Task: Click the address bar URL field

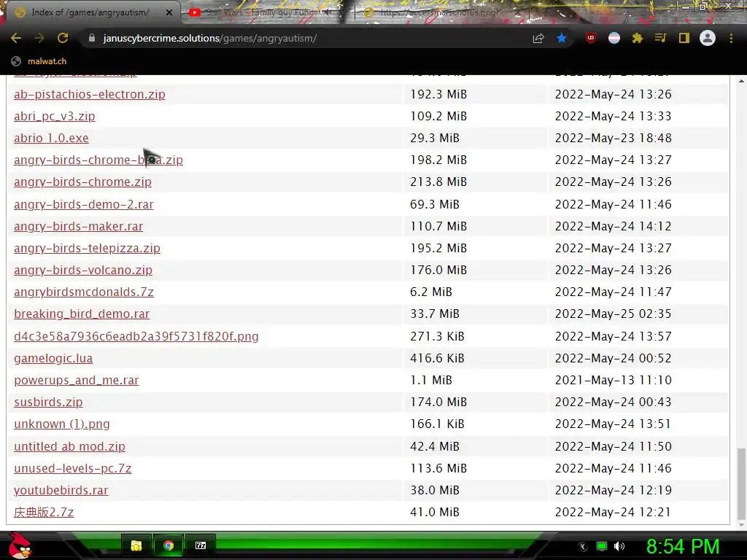Action: (x=305, y=38)
